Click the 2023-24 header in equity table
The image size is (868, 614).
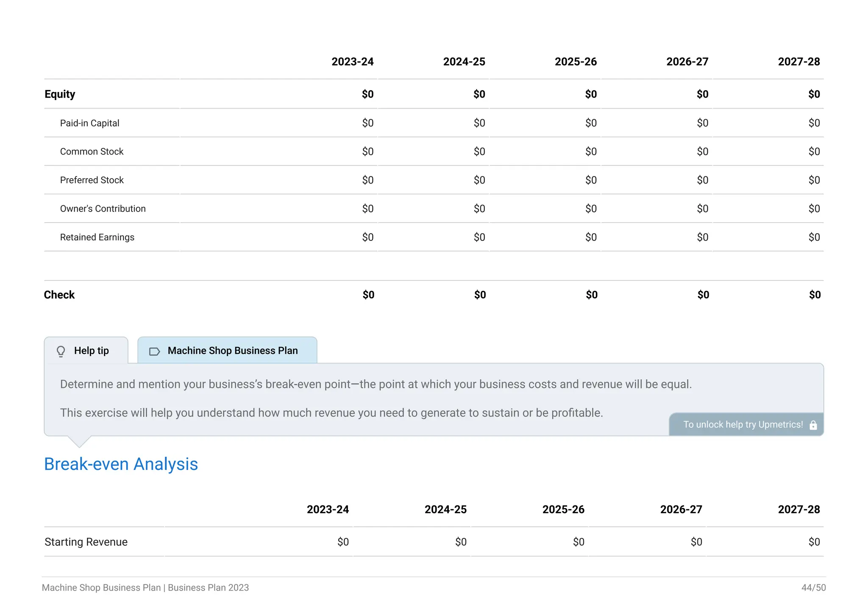point(352,62)
